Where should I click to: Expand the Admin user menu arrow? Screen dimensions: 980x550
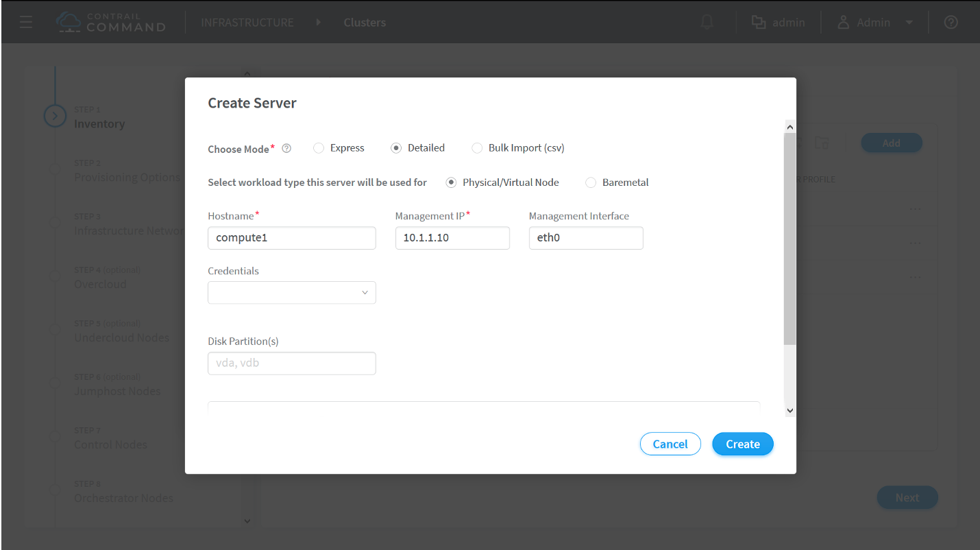[909, 23]
